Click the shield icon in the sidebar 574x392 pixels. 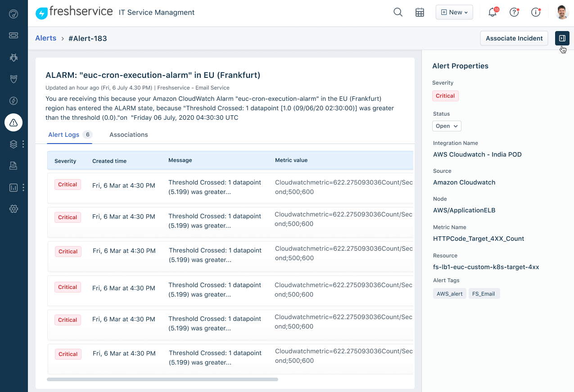pos(14,79)
